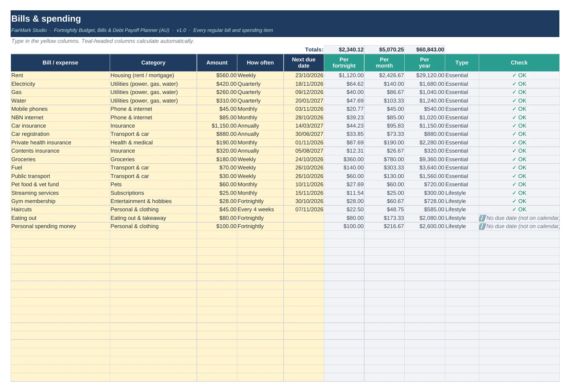Select the 'Category' column header
The image size is (570, 392).
pyautogui.click(x=153, y=63)
